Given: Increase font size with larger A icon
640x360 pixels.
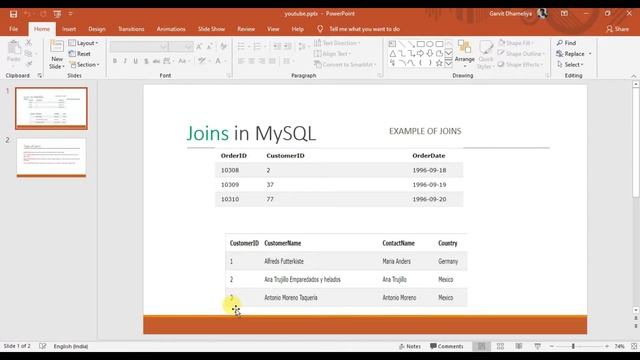Looking at the screenshot, I should click(199, 47).
